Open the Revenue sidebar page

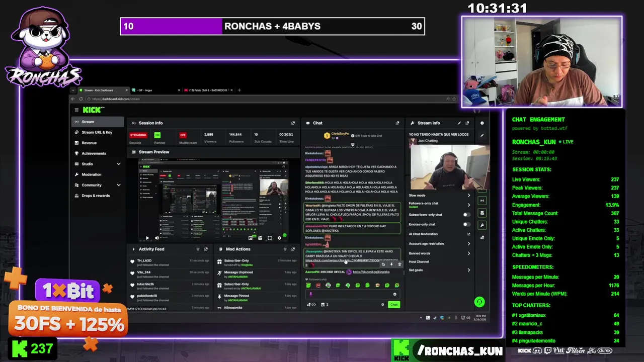pyautogui.click(x=97, y=143)
